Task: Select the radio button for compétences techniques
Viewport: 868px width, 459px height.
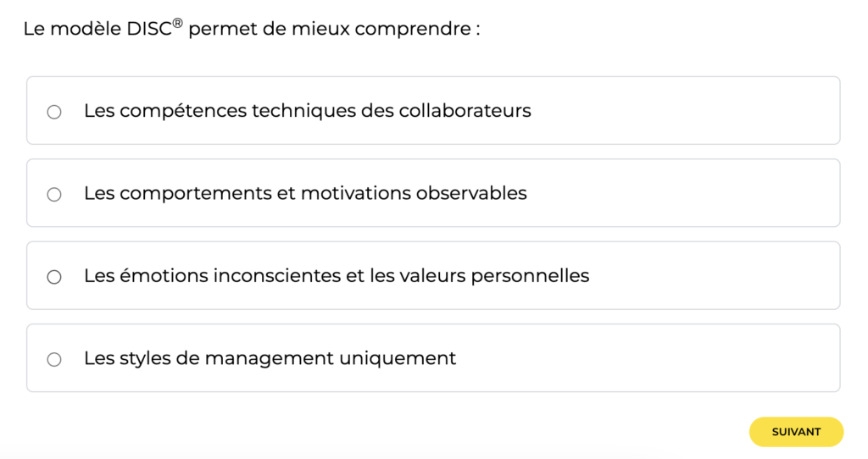Action: 54,112
